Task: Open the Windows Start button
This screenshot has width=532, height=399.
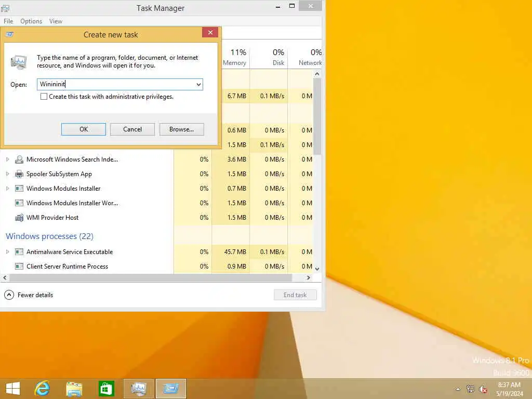Action: point(13,389)
